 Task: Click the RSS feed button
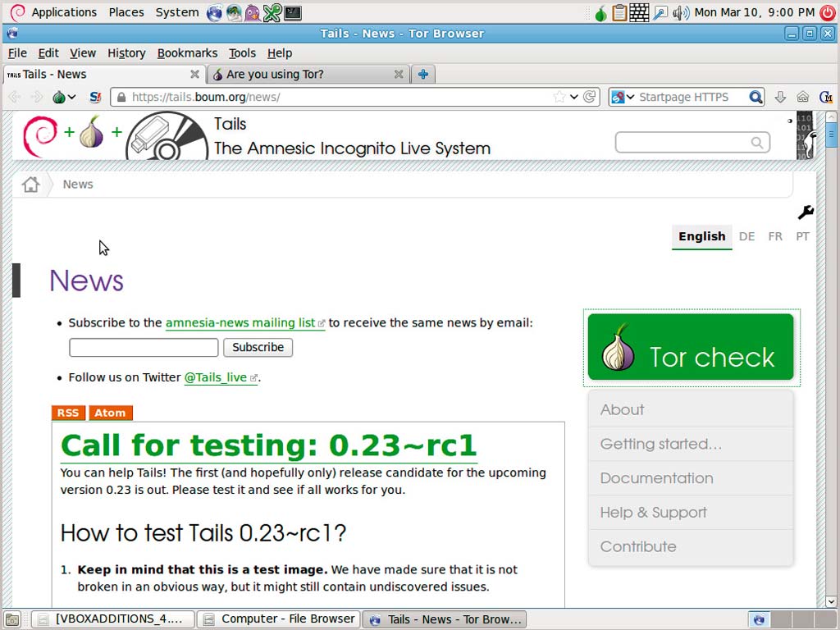tap(68, 413)
